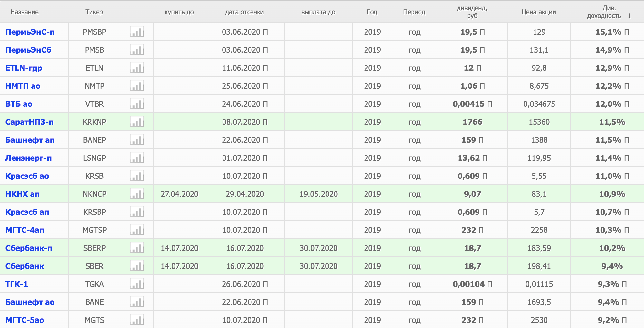The height and width of the screenshot is (328, 644).
Task: Open the ПермьЭнС-п stock link
Action: pos(30,32)
